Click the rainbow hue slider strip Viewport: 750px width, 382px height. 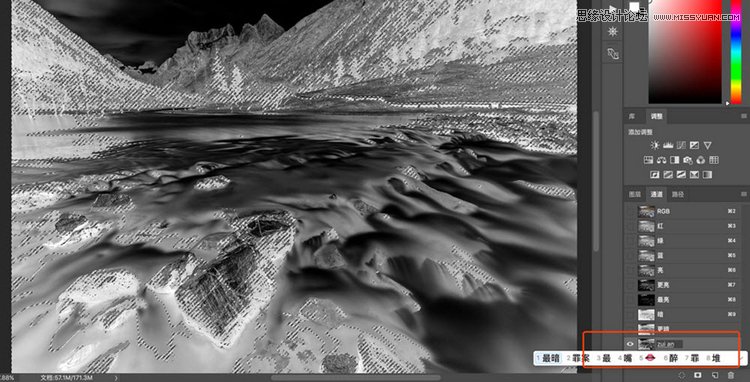[x=736, y=52]
